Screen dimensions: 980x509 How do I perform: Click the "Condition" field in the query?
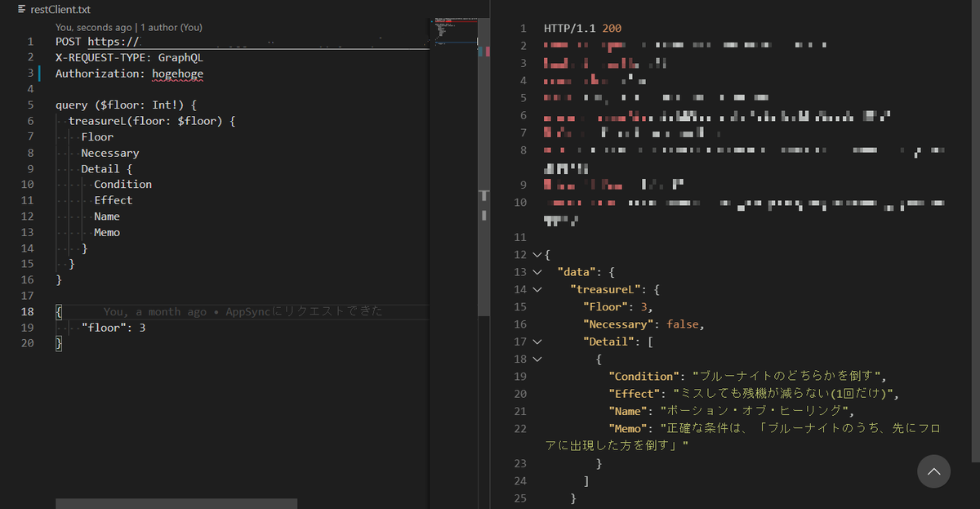[x=122, y=185]
